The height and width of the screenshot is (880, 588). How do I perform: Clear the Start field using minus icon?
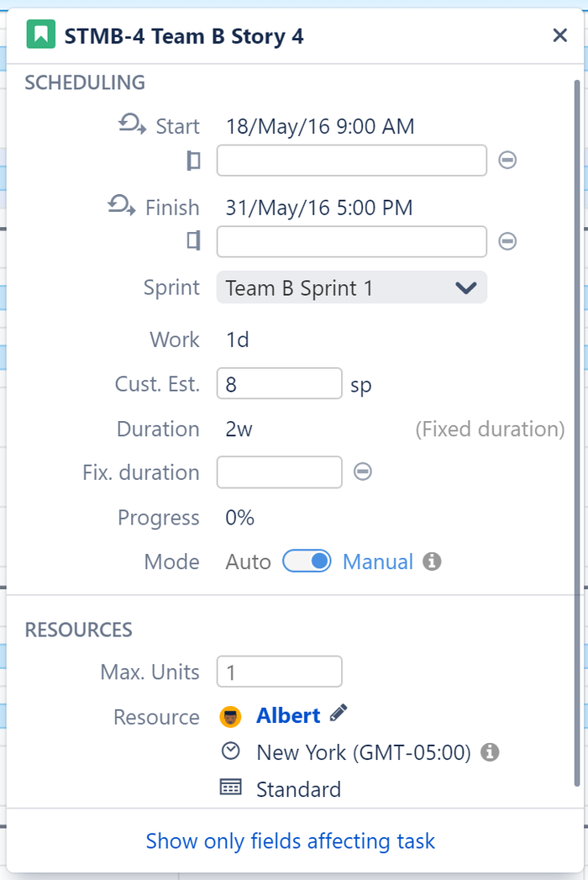click(x=507, y=161)
